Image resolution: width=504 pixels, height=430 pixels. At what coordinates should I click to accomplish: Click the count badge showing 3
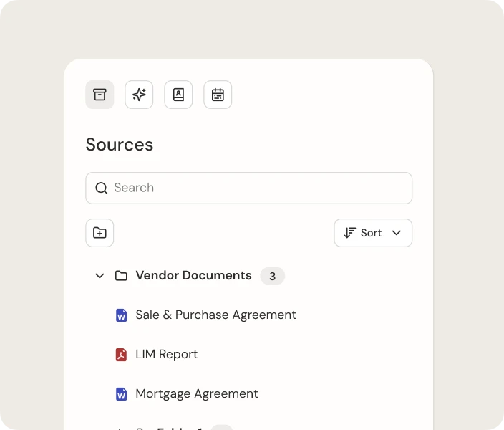tap(272, 276)
